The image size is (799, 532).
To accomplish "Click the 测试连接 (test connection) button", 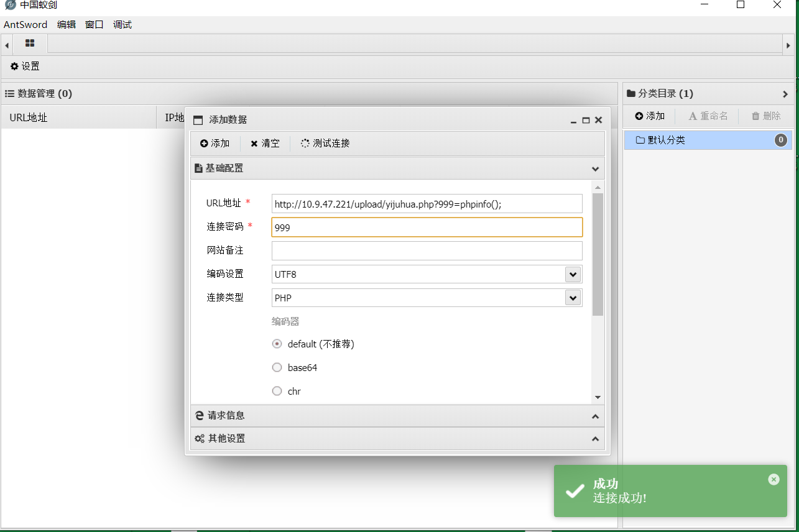I will click(x=325, y=144).
